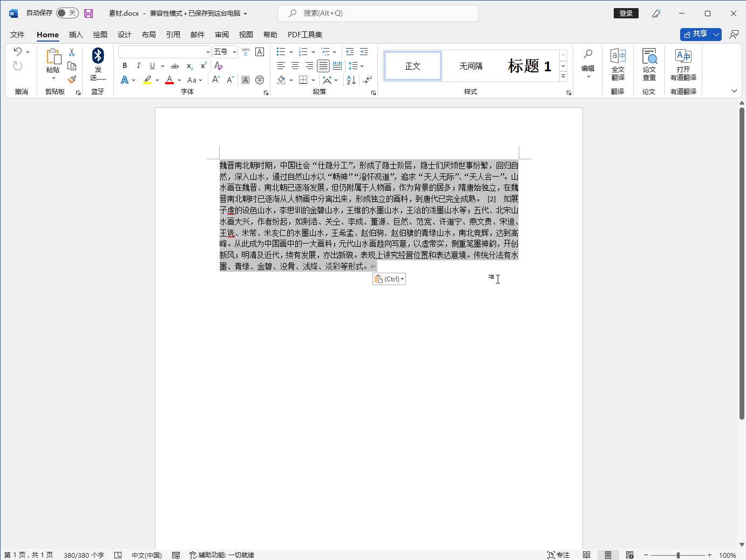
Task: Apply the 无间隔 style
Action: (x=471, y=66)
